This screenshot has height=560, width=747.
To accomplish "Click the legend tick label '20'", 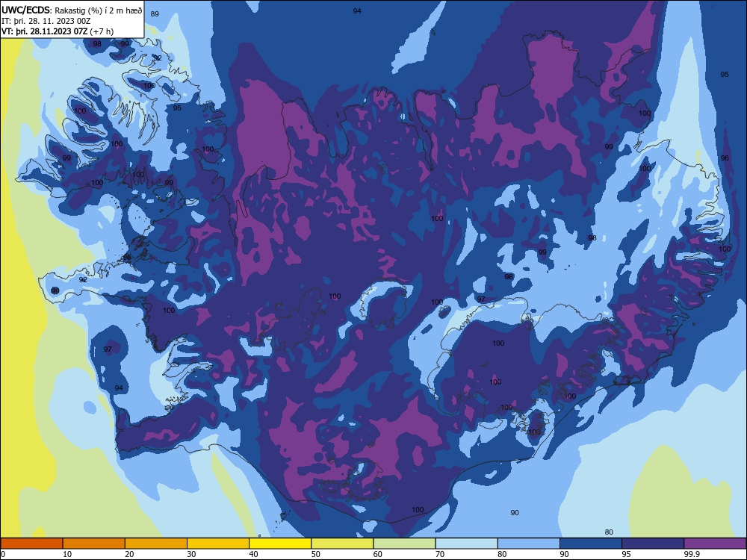I will tap(129, 554).
